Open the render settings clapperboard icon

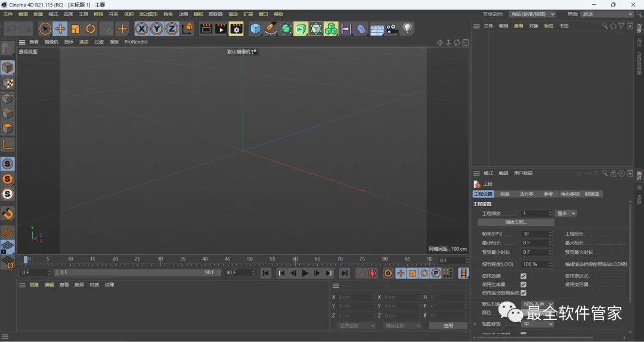click(236, 29)
